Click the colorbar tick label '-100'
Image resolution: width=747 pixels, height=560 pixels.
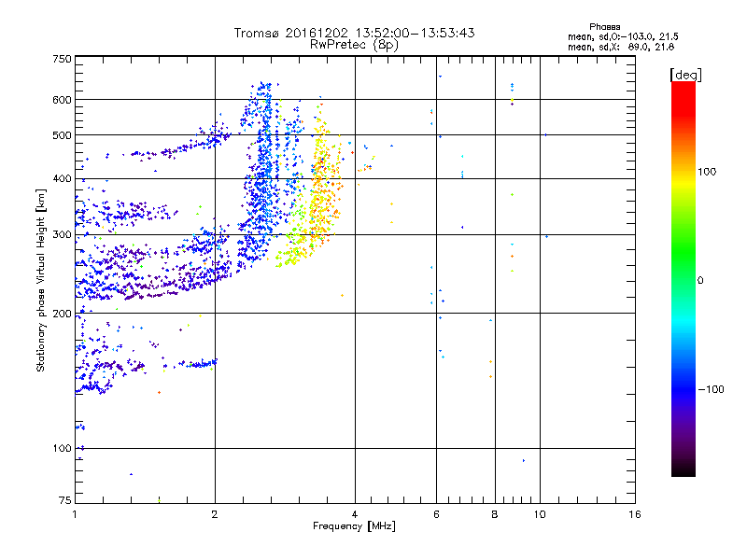tap(711, 389)
